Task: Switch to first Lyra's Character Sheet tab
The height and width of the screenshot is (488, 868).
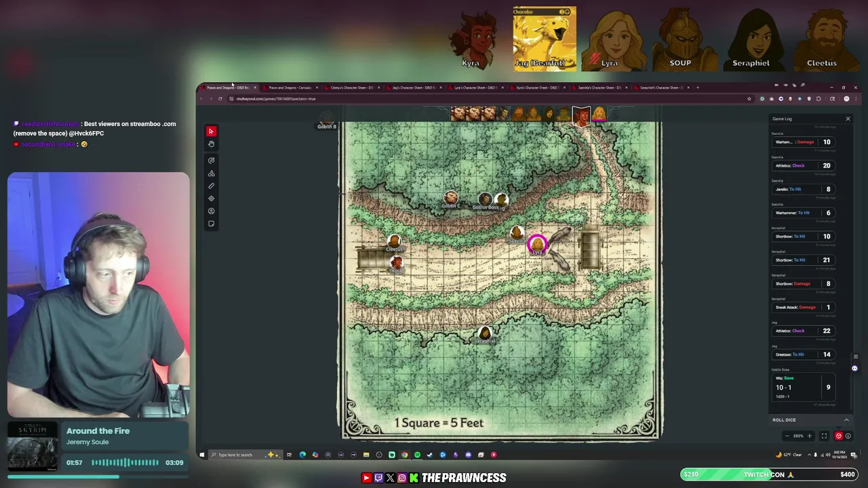Action: pyautogui.click(x=475, y=87)
